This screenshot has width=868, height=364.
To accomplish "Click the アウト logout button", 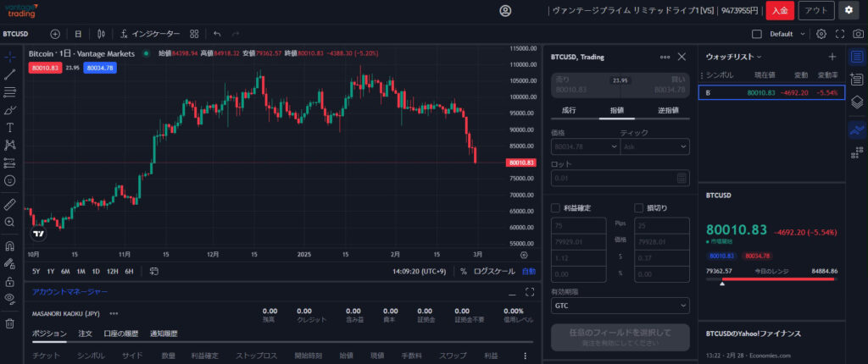I will [816, 10].
